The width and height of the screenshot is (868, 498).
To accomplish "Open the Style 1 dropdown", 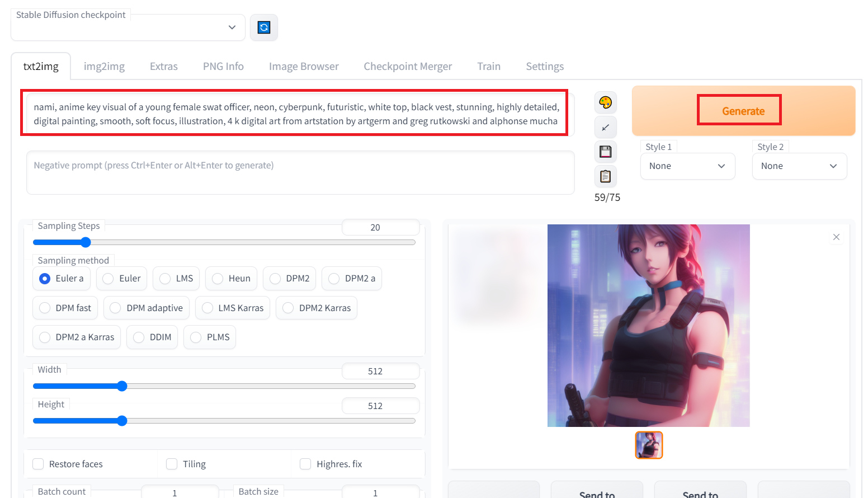I will click(x=687, y=166).
